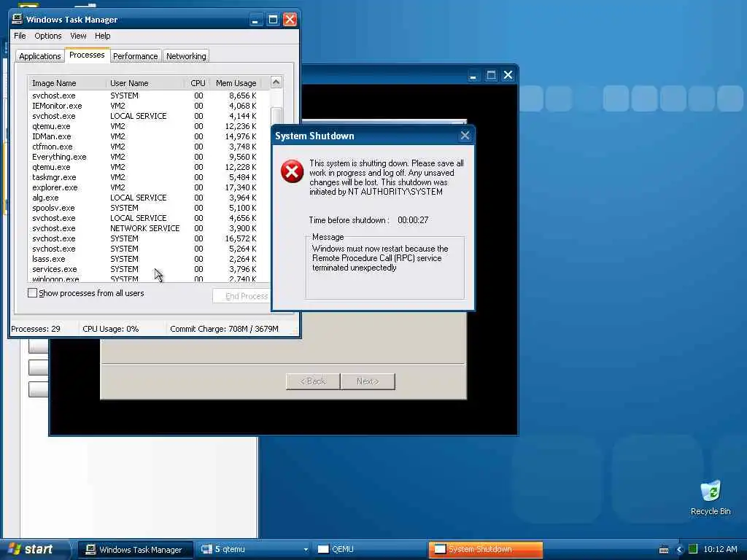Click the Next button in QEMU window
The height and width of the screenshot is (560, 747).
[368, 381]
